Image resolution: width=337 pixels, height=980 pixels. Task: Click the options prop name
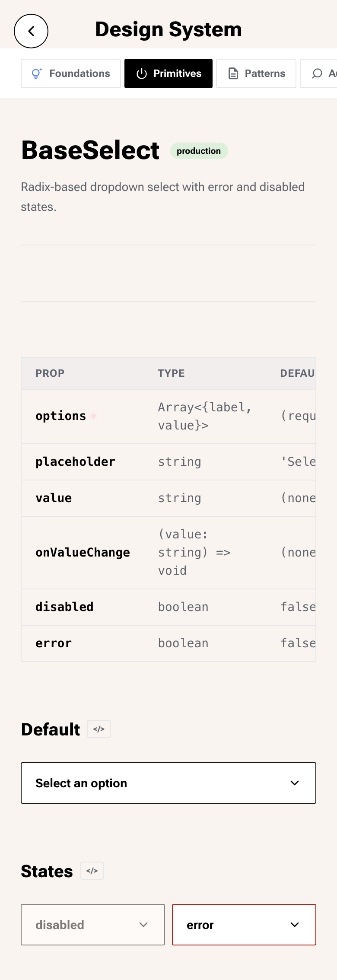[61, 416]
